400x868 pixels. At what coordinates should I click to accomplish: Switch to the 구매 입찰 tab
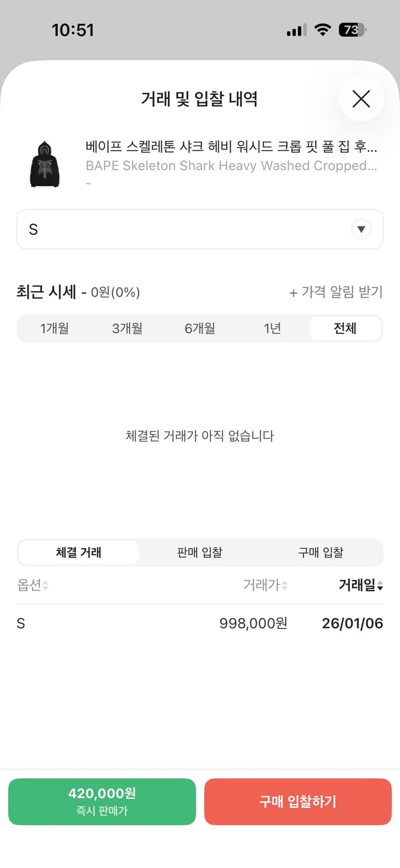(321, 552)
